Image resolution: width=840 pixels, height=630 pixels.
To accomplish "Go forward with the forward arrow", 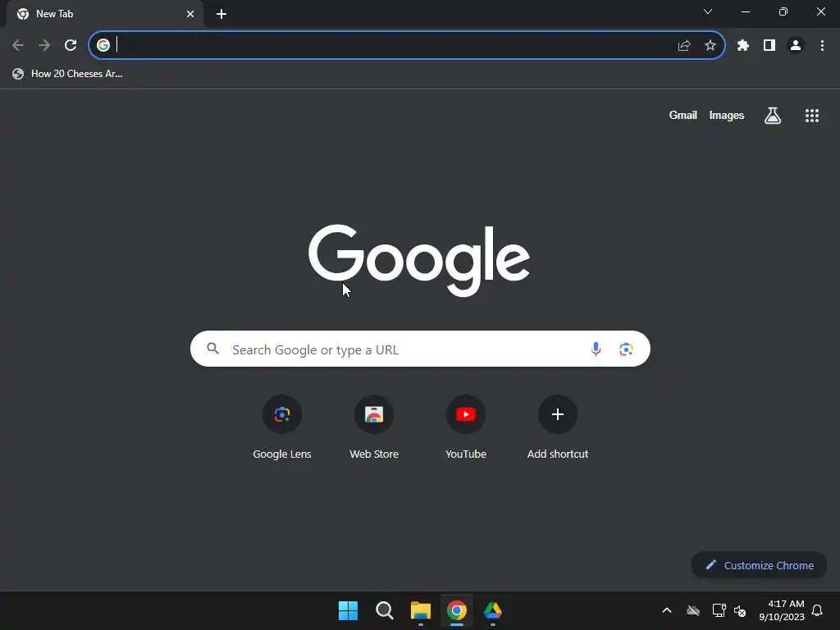I will pyautogui.click(x=44, y=45).
